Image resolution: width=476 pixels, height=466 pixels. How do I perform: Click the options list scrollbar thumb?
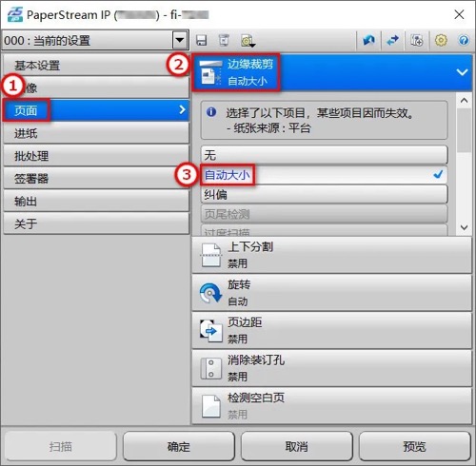coord(464,130)
